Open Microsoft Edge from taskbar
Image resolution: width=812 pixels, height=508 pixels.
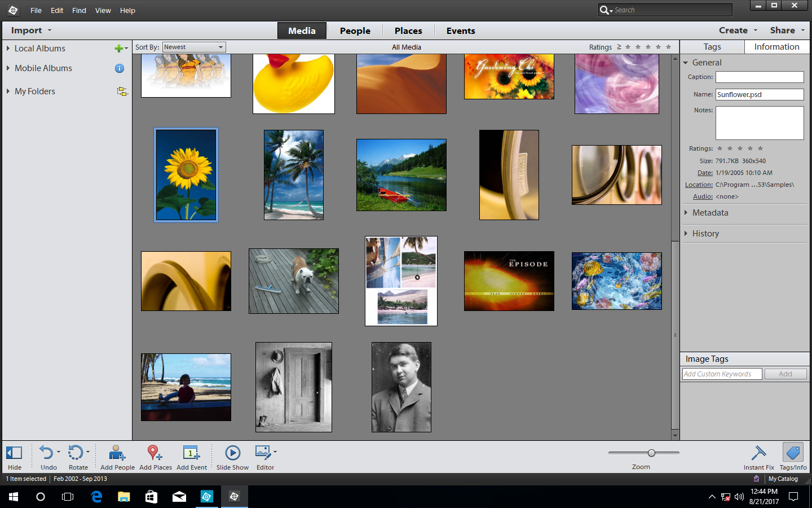point(96,497)
